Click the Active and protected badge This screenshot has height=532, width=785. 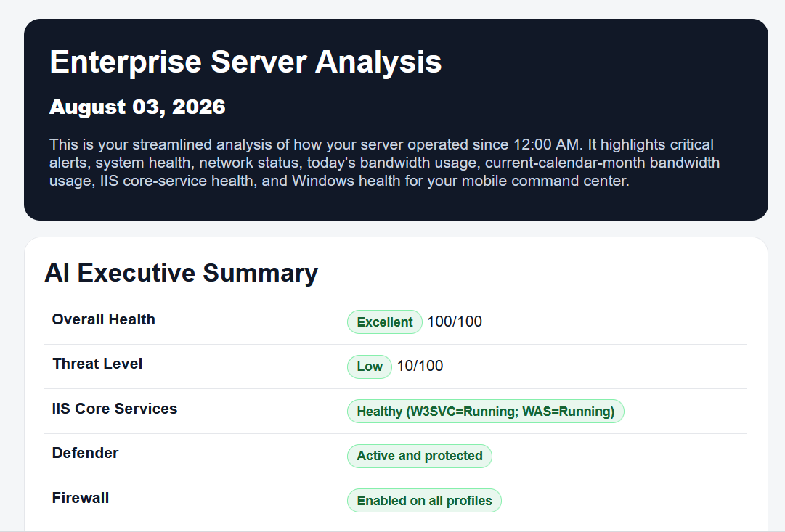click(x=420, y=456)
